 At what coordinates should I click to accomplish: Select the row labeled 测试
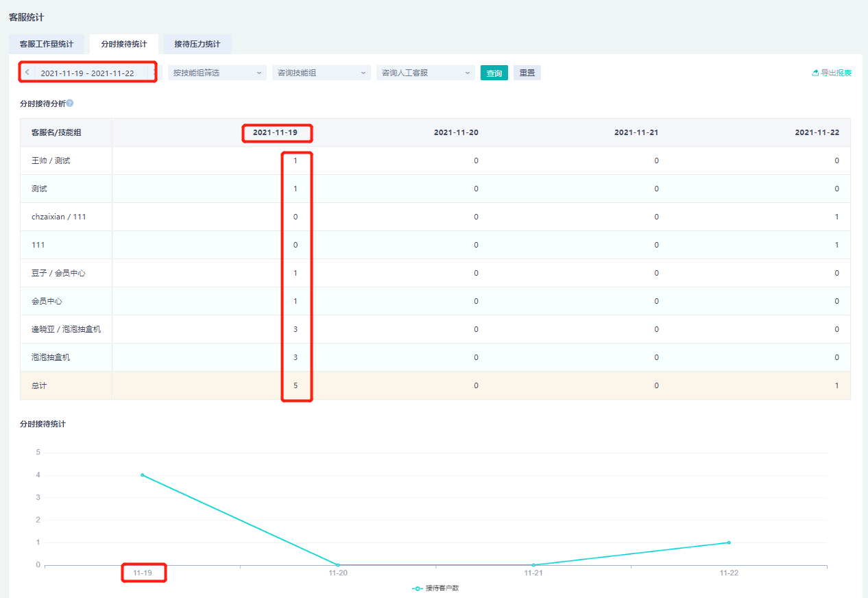[435, 189]
